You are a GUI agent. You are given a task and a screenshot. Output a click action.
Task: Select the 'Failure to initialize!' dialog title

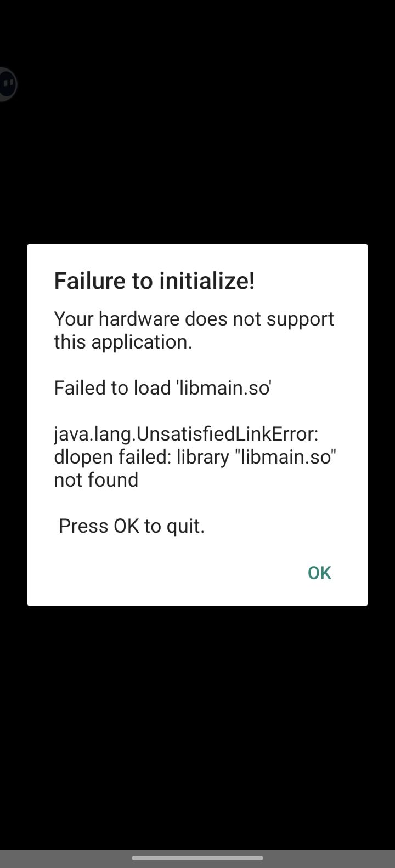click(154, 281)
